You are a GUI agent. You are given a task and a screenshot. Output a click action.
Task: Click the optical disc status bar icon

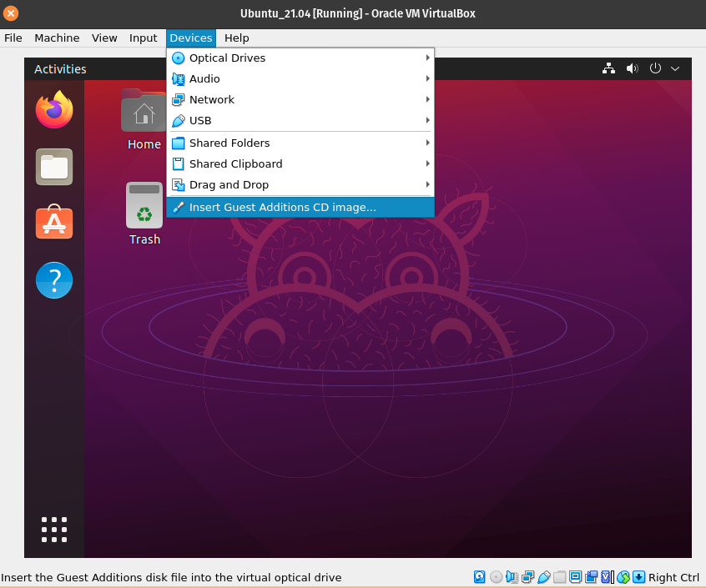coord(496,577)
